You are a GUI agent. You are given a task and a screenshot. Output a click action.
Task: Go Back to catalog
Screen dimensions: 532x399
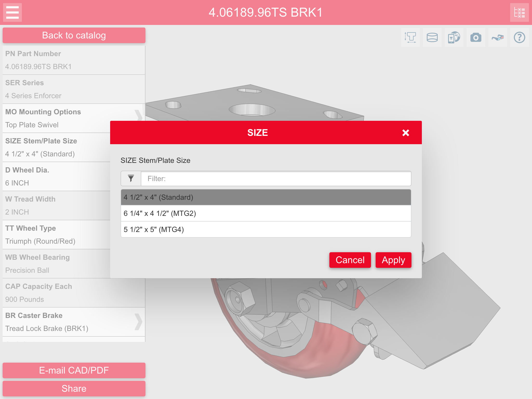click(x=74, y=35)
